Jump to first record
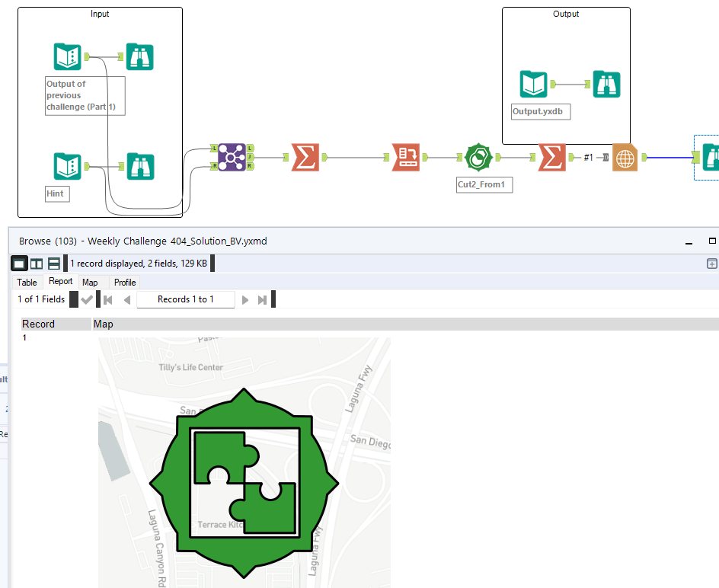The height and width of the screenshot is (588, 719). coord(108,299)
